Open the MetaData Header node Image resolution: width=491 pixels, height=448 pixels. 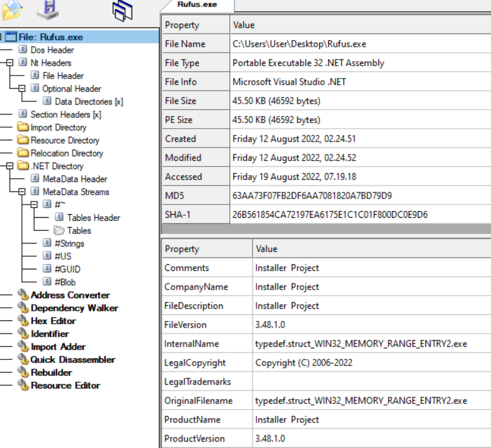75,179
